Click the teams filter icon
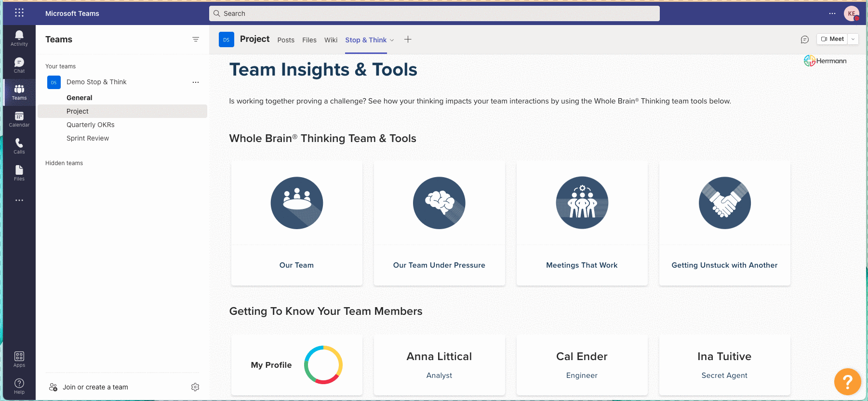This screenshot has height=401, width=868. pyautogui.click(x=196, y=39)
